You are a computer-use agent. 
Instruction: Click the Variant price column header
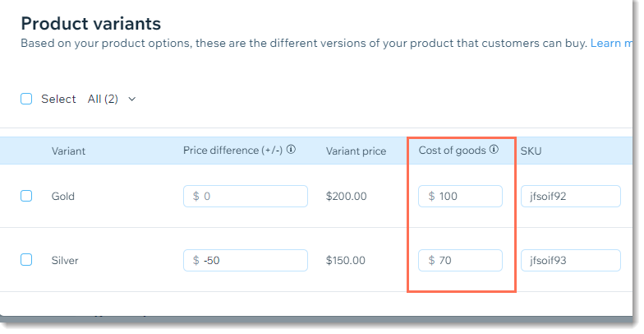[356, 151]
